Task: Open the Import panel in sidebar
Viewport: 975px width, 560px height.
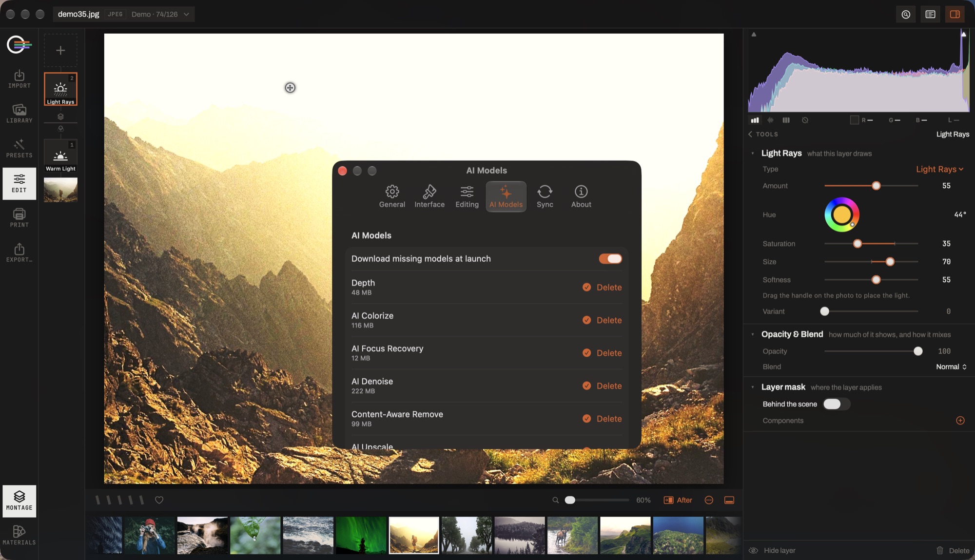Action: [x=19, y=79]
